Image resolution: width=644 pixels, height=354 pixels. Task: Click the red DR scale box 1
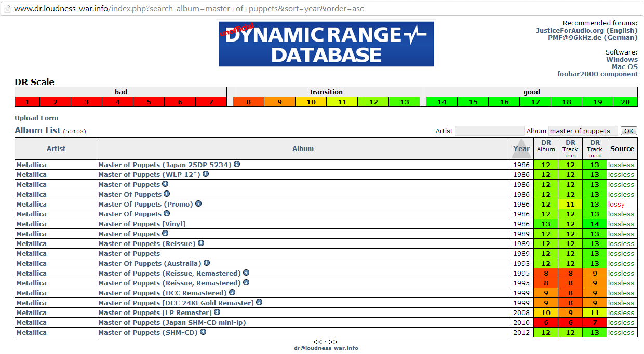coord(27,102)
